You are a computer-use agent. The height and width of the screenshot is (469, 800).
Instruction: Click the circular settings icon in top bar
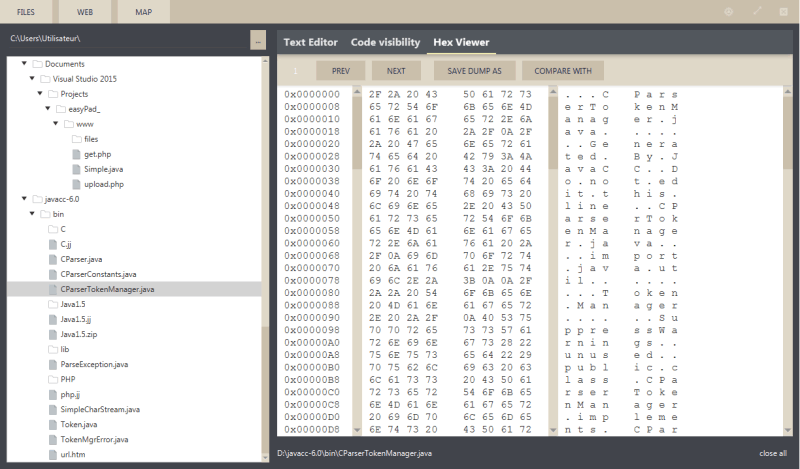tap(729, 11)
